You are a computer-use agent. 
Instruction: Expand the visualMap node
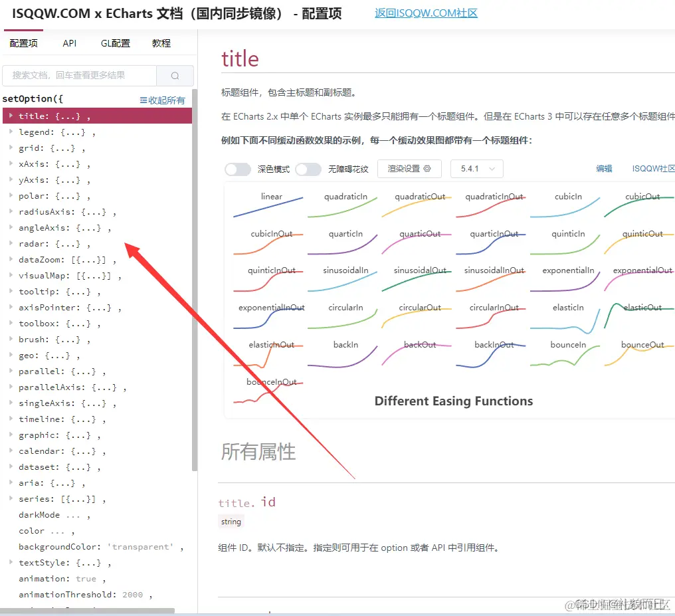point(12,275)
